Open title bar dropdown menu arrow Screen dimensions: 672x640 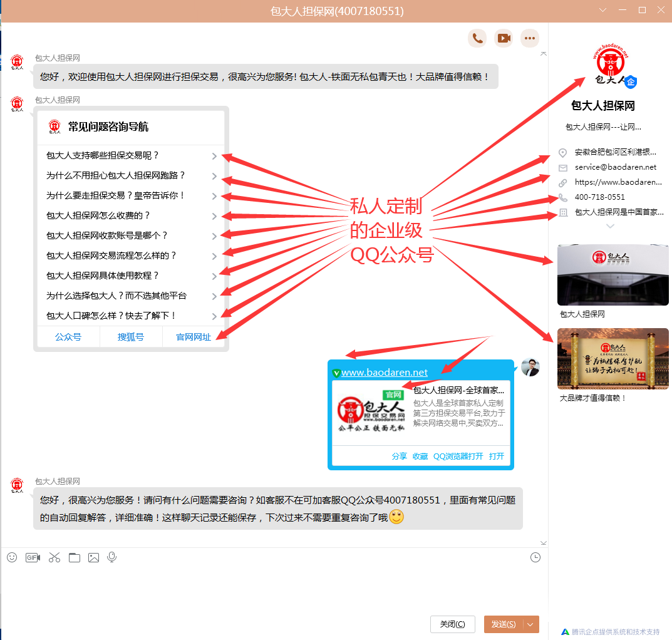[x=603, y=11]
